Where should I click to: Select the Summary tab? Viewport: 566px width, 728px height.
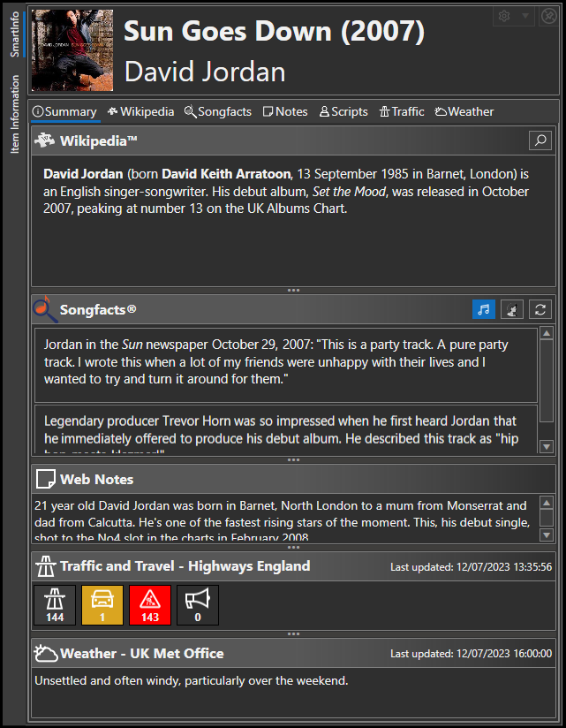[65, 112]
